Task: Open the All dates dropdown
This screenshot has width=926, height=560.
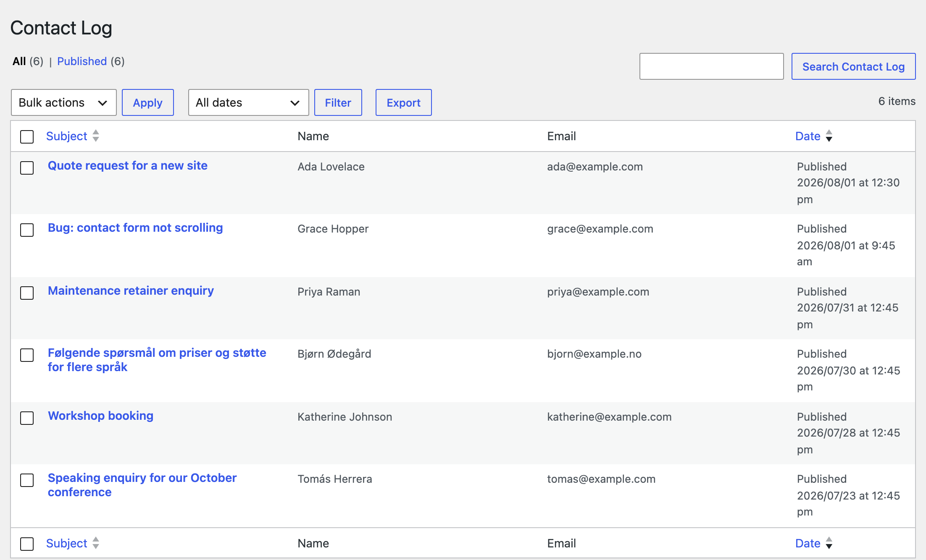Action: [x=248, y=102]
